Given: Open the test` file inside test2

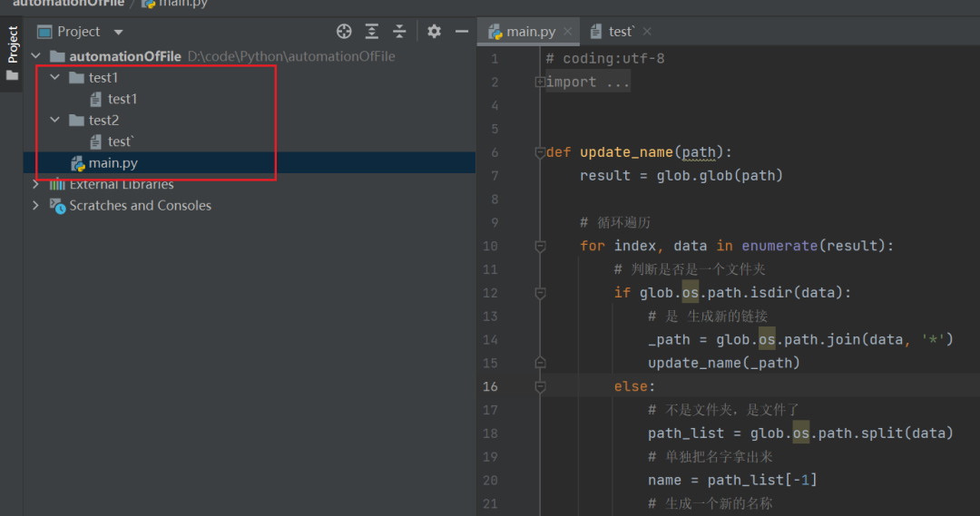Looking at the screenshot, I should coord(121,141).
